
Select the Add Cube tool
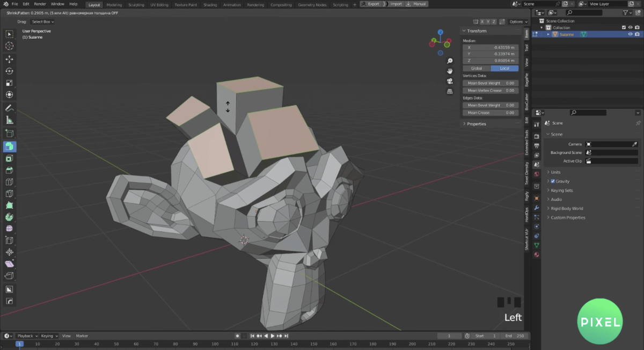click(x=9, y=133)
